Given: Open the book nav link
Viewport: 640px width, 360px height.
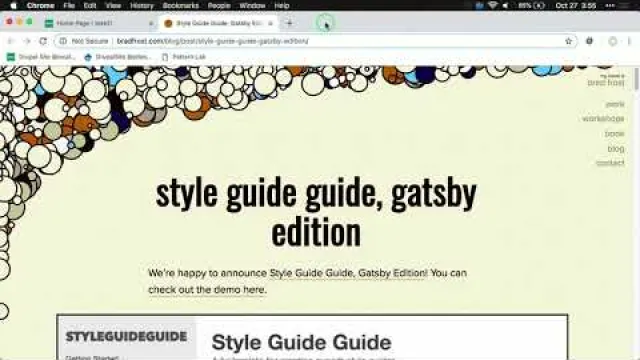Looking at the screenshot, I should (614, 133).
